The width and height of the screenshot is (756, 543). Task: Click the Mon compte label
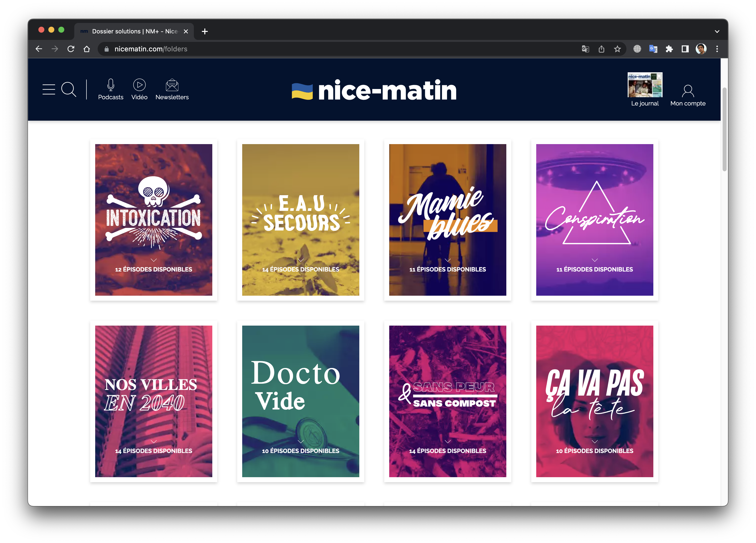pos(688,103)
